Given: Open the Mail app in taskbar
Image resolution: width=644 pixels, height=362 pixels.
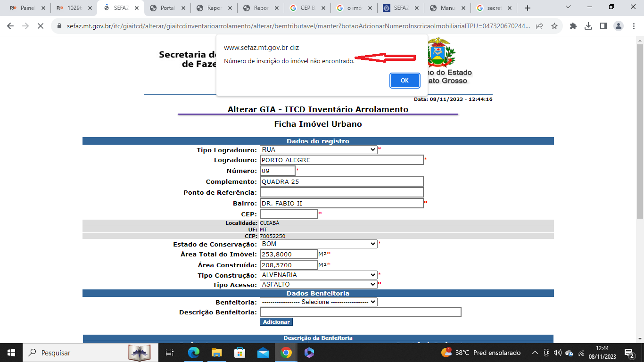Looking at the screenshot, I should [x=263, y=353].
